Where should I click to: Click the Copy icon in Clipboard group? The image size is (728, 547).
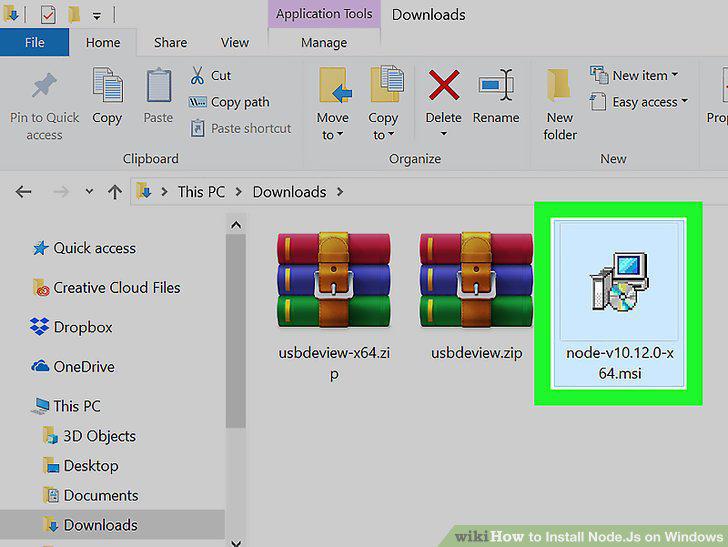[108, 85]
